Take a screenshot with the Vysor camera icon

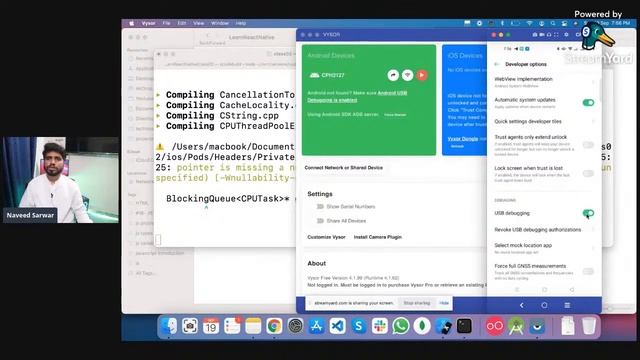(x=535, y=35)
